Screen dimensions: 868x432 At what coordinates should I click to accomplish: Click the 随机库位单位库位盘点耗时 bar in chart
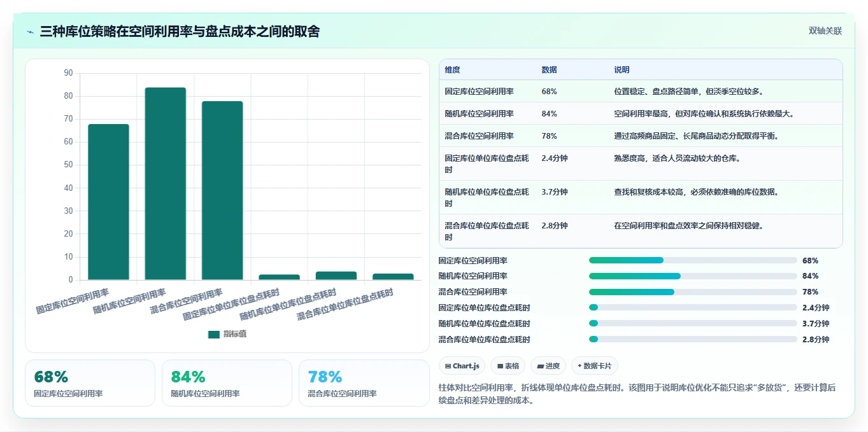click(336, 275)
